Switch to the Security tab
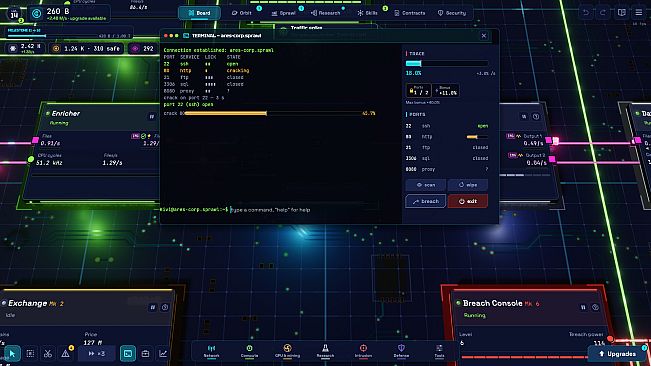 click(x=452, y=13)
